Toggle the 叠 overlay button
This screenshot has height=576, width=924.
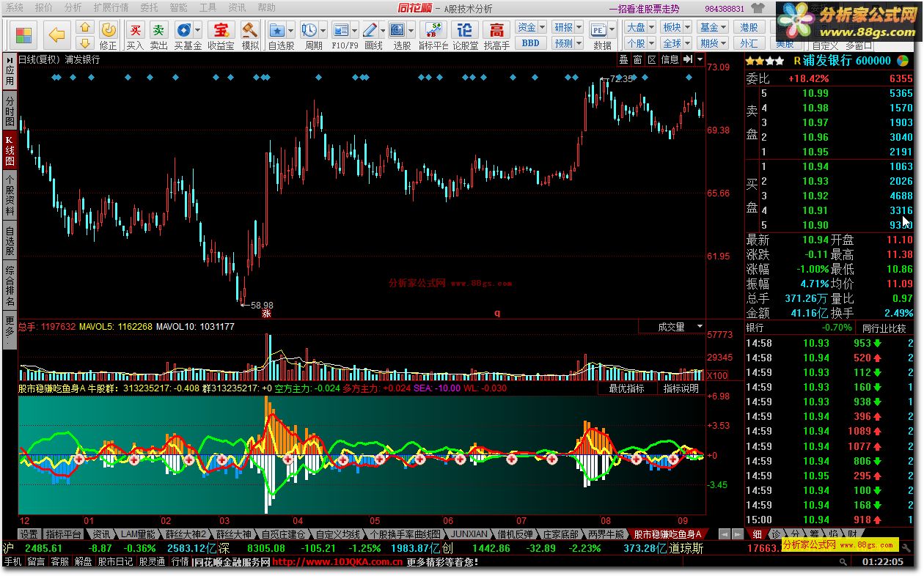coord(623,59)
